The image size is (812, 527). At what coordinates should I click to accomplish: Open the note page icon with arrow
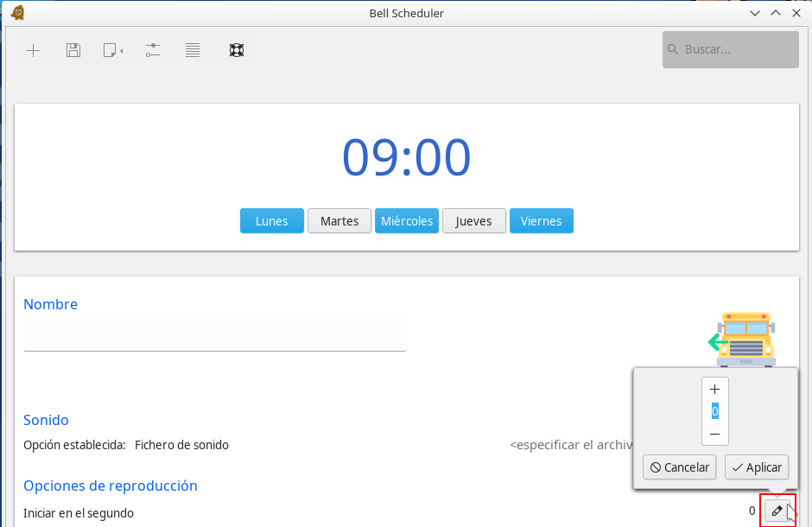click(112, 50)
